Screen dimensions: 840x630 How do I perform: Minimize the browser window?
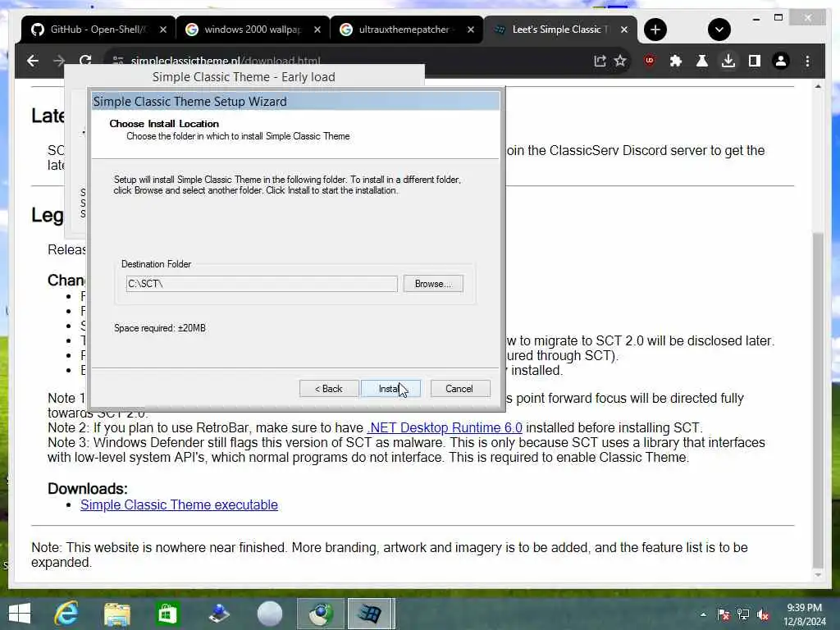point(756,18)
